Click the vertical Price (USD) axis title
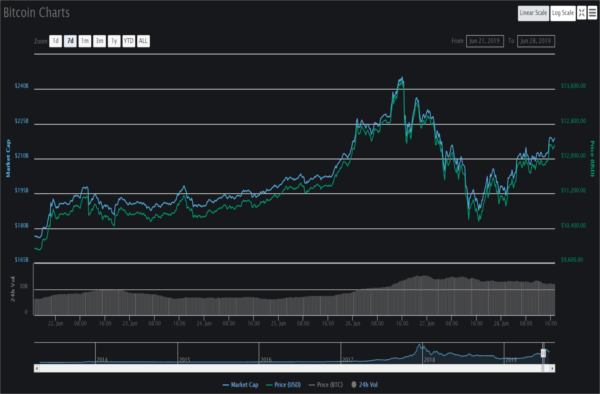This screenshot has width=600, height=394. pos(592,158)
